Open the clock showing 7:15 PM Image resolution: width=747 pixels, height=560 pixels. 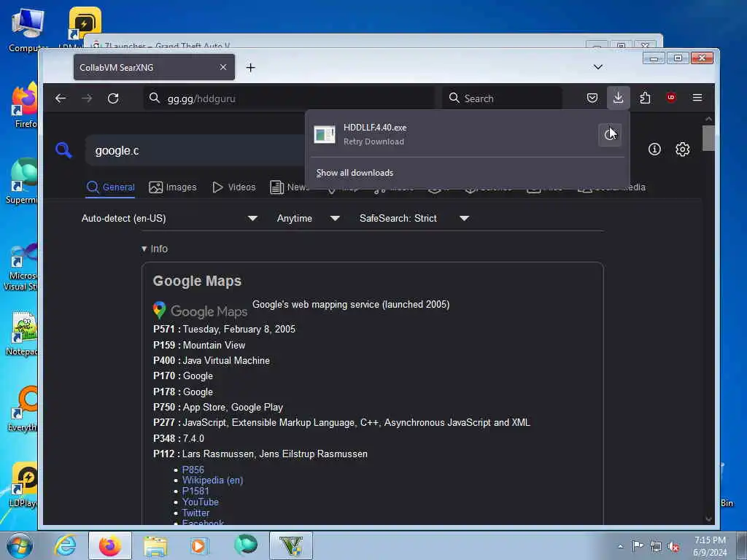(710, 546)
